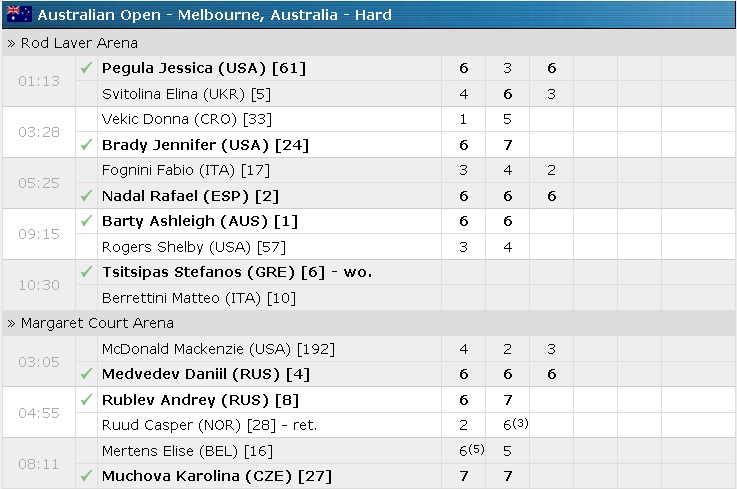Click the green checkmark beside Nadal Rafael
Viewport: 737px width, 489px height.
pyautogui.click(x=87, y=196)
